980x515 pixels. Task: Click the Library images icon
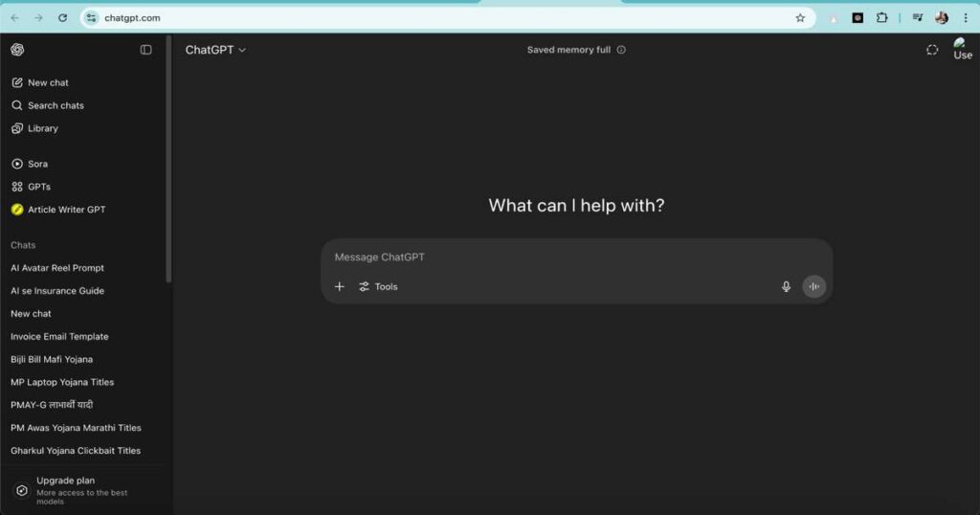pos(17,128)
